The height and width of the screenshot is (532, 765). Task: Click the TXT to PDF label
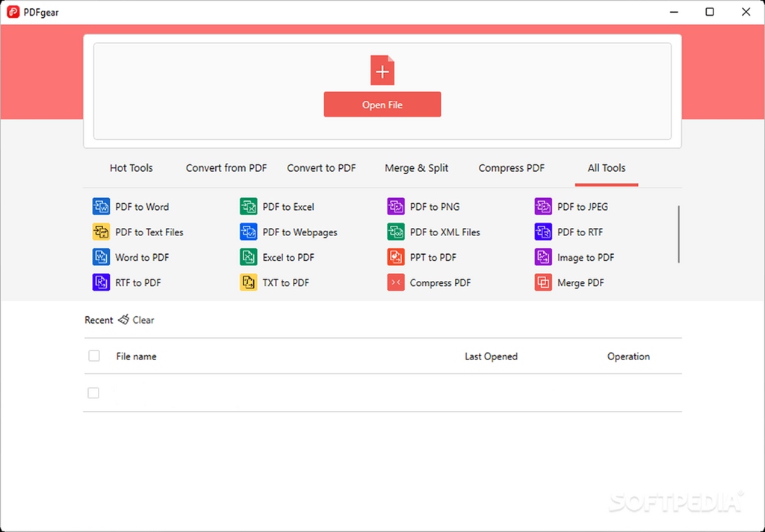coord(286,282)
